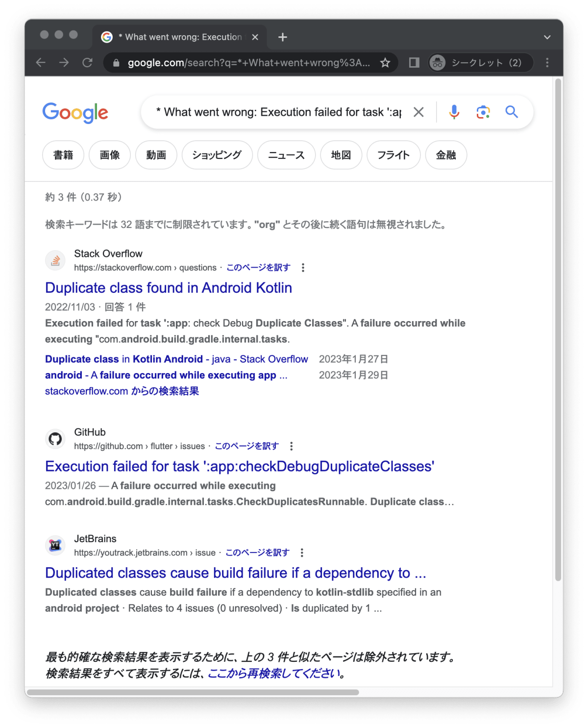Reload the page
This screenshot has height=728, width=588.
87,63
